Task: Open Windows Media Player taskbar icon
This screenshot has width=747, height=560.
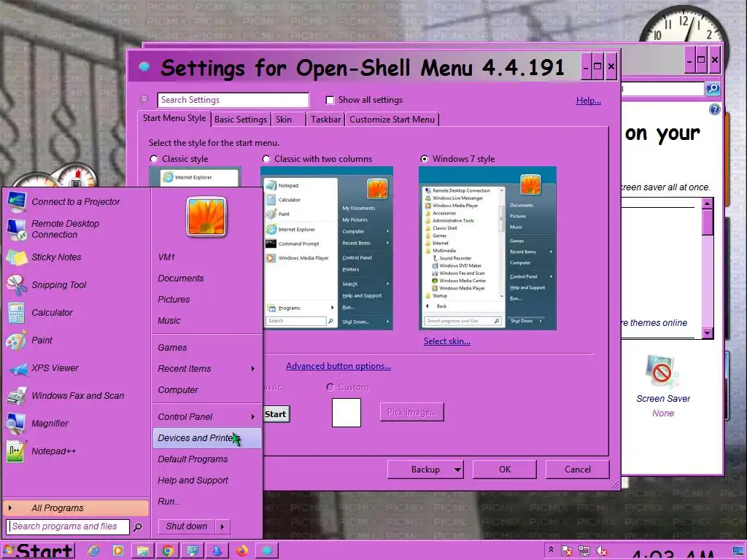Action: pyautogui.click(x=117, y=551)
